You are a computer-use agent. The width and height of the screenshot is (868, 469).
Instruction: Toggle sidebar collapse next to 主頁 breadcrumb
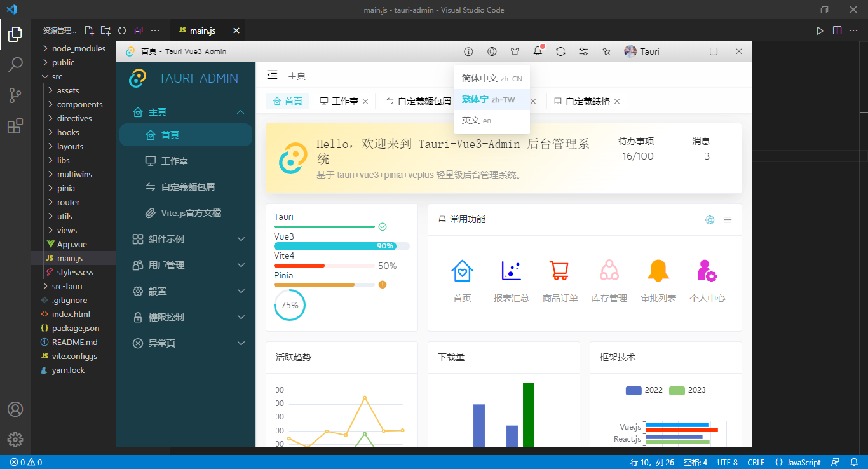[x=272, y=74]
